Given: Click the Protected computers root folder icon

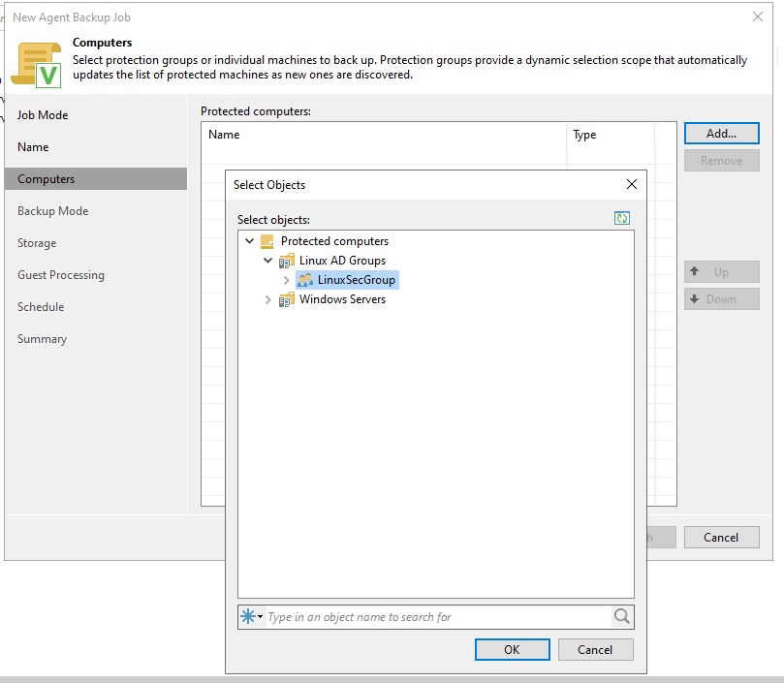Looking at the screenshot, I should click(x=267, y=241).
